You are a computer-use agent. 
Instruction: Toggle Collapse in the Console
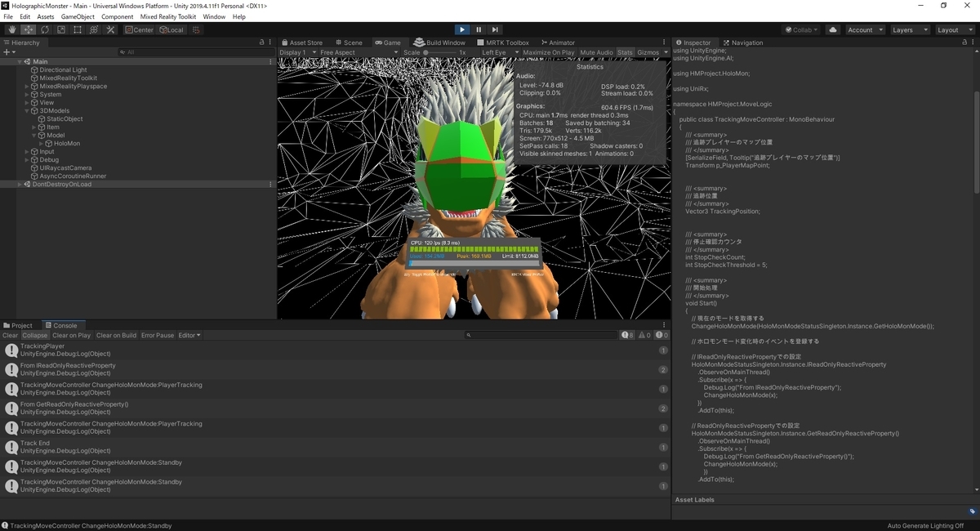tap(35, 335)
